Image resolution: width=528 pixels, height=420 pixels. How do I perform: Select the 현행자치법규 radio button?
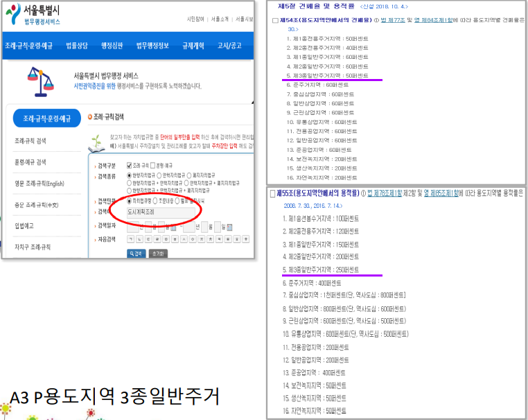[x=129, y=175]
